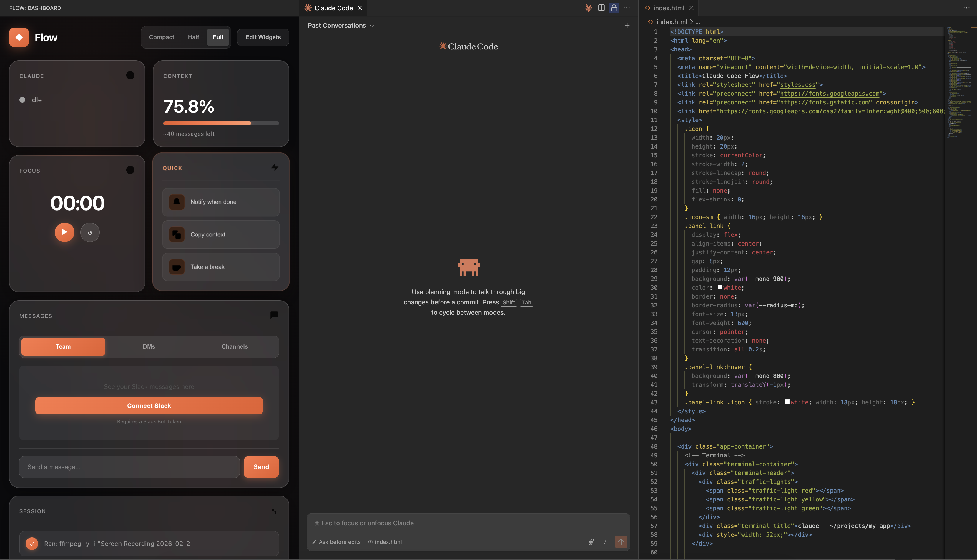The image size is (977, 560).
Task: Attach a file using the paperclip icon
Action: pos(591,541)
